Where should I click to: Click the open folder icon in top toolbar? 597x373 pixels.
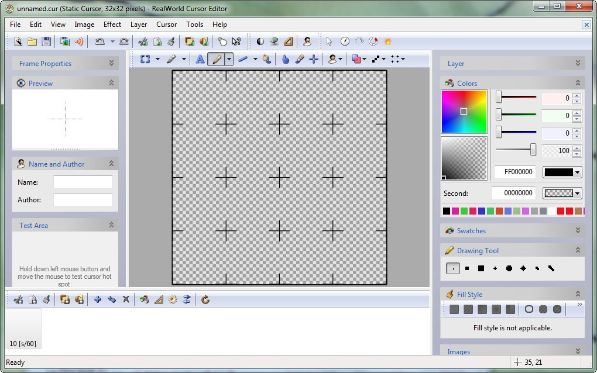click(32, 41)
